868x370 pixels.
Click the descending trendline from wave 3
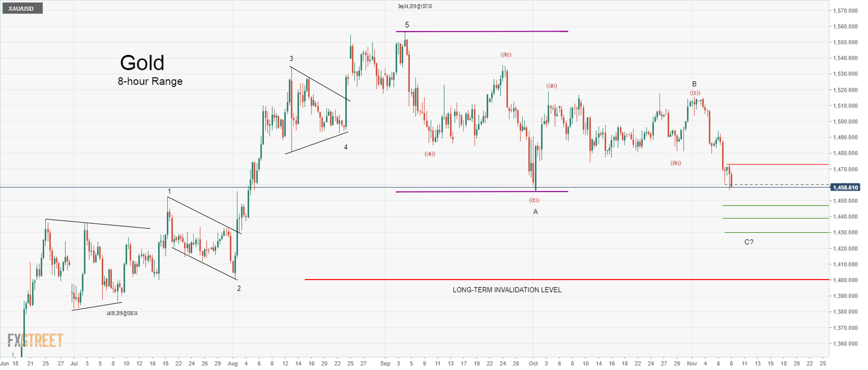[x=319, y=85]
